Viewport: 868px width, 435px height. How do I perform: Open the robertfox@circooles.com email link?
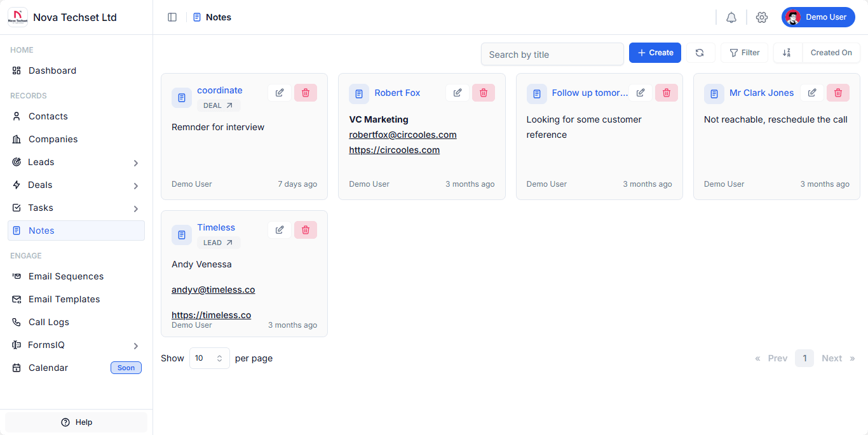click(403, 135)
